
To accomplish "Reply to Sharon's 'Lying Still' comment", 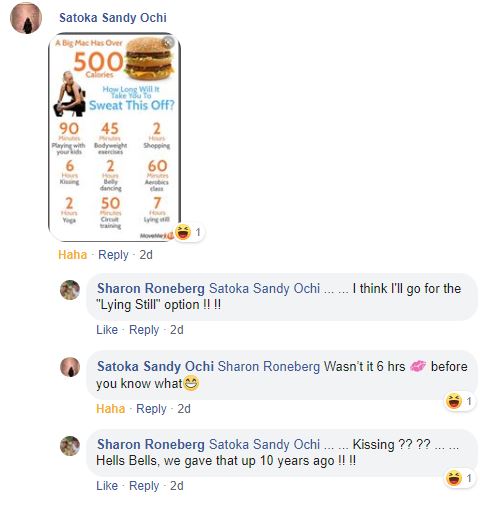I will pyautogui.click(x=144, y=330).
